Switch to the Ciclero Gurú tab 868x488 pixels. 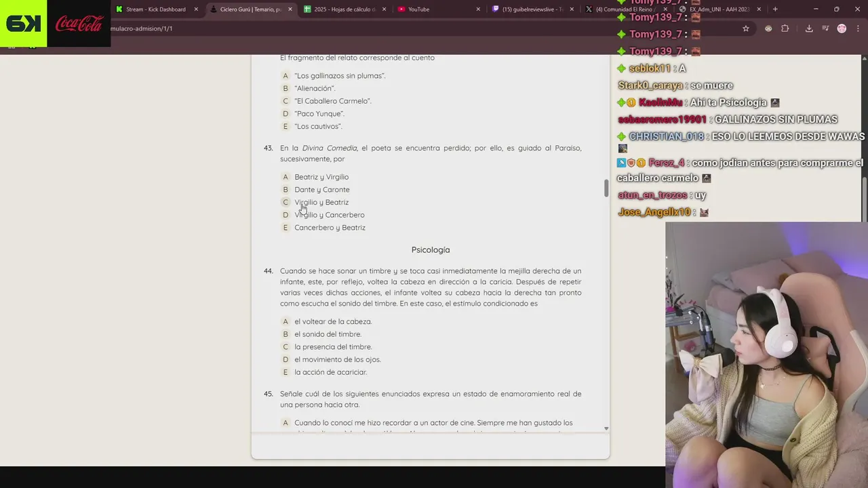(x=250, y=9)
